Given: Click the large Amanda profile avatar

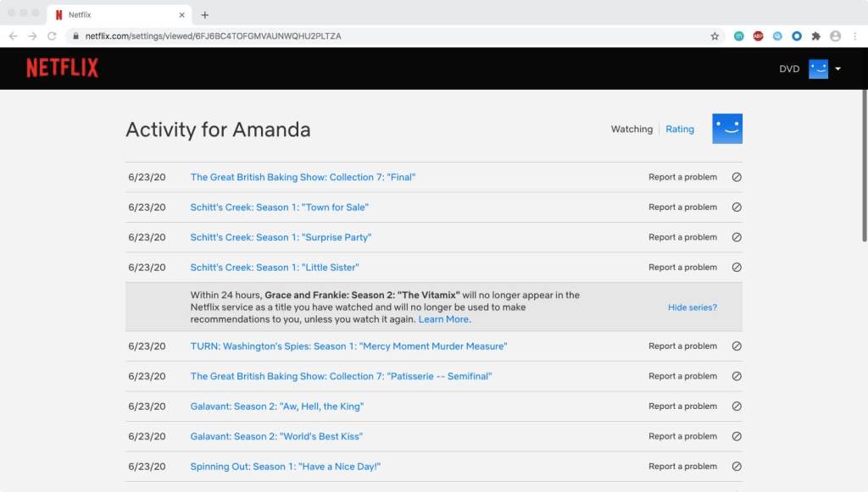Looking at the screenshot, I should pyautogui.click(x=726, y=129).
